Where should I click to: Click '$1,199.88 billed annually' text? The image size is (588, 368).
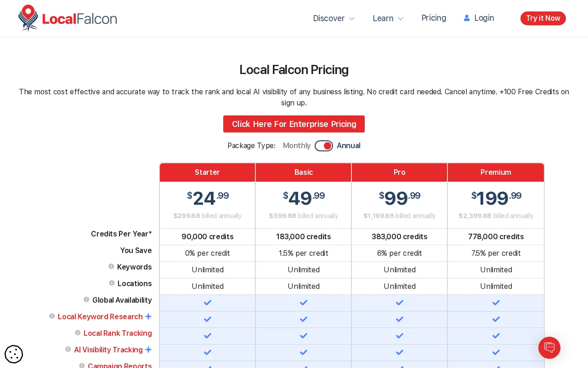[x=400, y=216]
